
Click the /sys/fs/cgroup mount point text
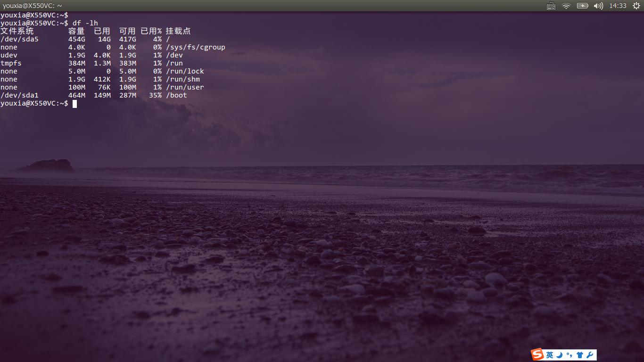195,47
